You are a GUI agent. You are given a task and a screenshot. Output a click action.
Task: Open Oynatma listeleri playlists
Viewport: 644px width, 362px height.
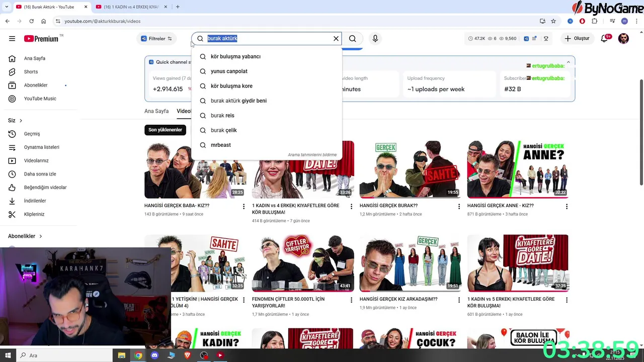tap(40, 147)
